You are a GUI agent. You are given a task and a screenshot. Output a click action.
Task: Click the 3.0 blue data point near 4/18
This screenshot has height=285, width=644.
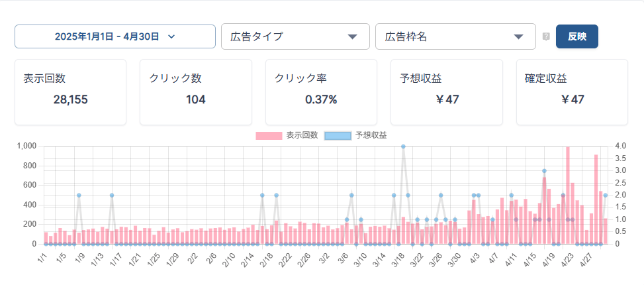[x=544, y=171]
